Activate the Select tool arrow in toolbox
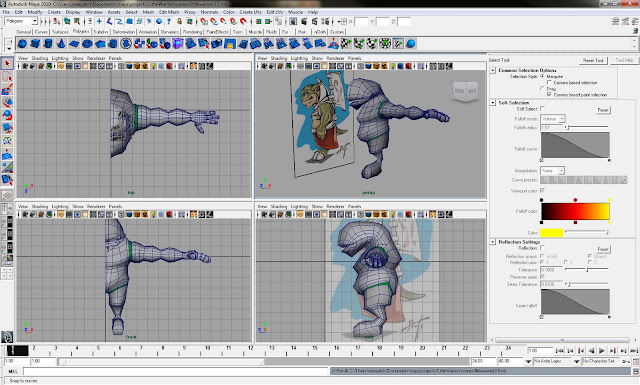 coord(7,64)
